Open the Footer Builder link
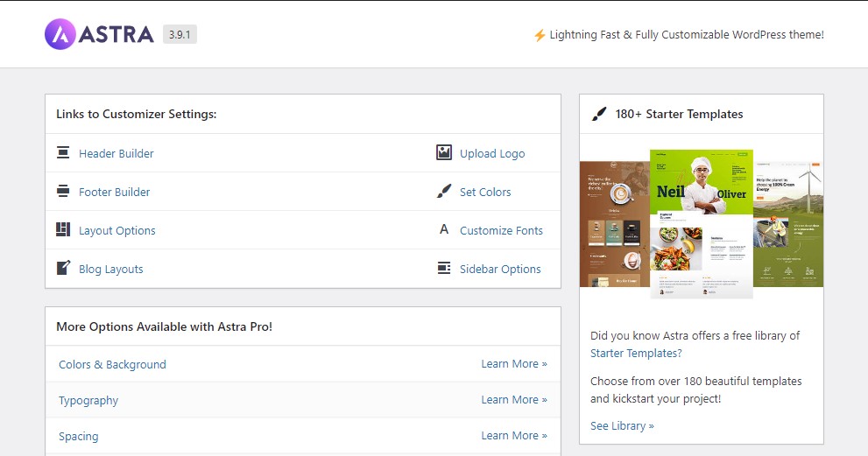Screen dimensions: 868x456 coord(114,192)
